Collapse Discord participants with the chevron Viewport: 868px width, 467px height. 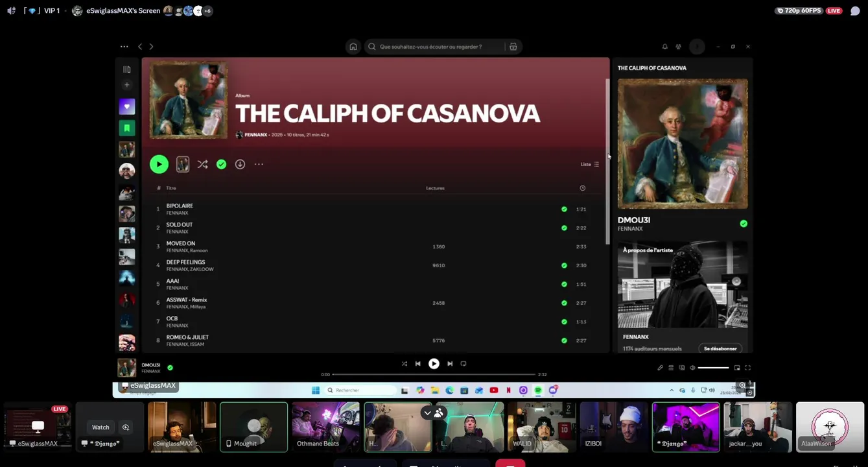point(427,413)
